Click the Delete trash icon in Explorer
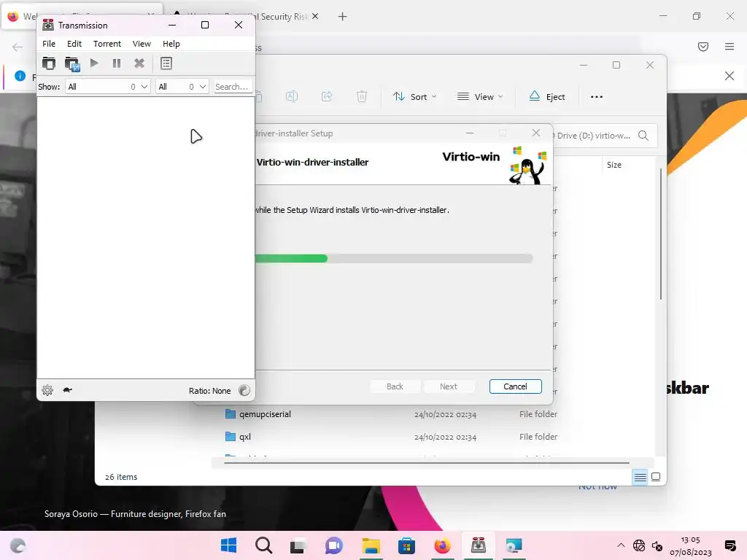 tap(362, 97)
